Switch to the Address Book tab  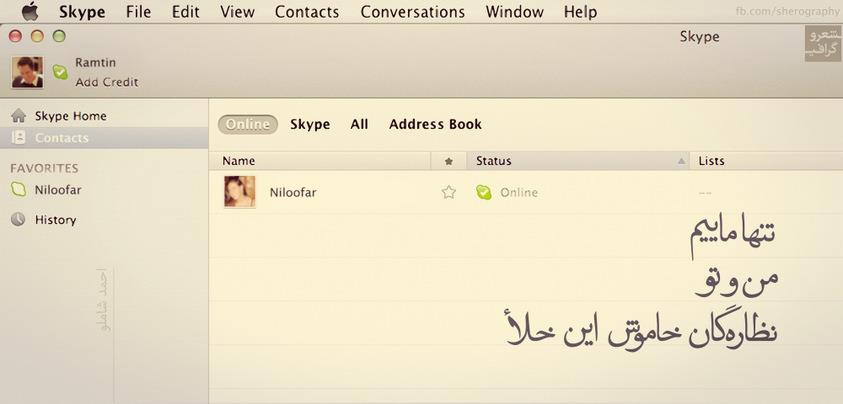click(435, 124)
